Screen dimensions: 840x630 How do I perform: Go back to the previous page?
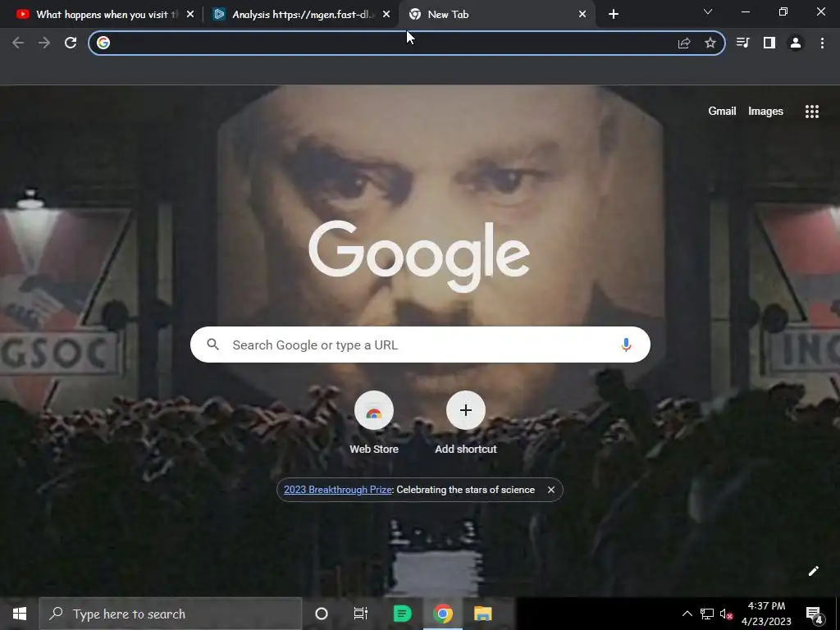pyautogui.click(x=18, y=43)
